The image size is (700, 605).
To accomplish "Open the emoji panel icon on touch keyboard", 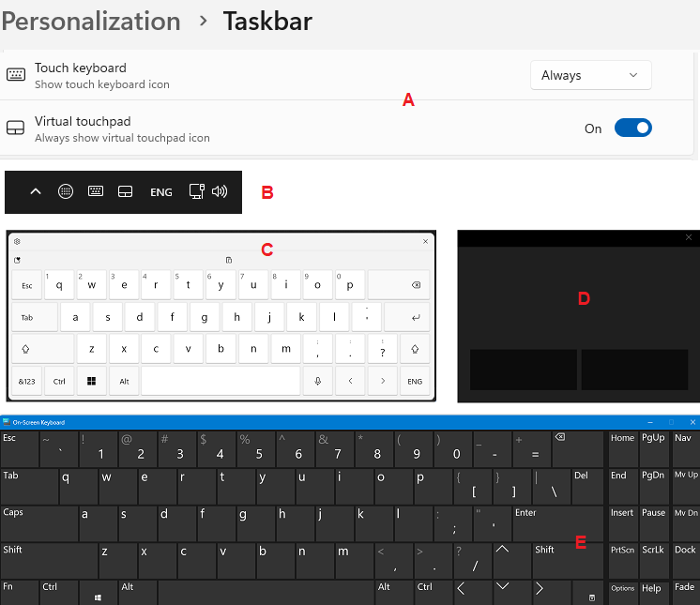I will 17,260.
